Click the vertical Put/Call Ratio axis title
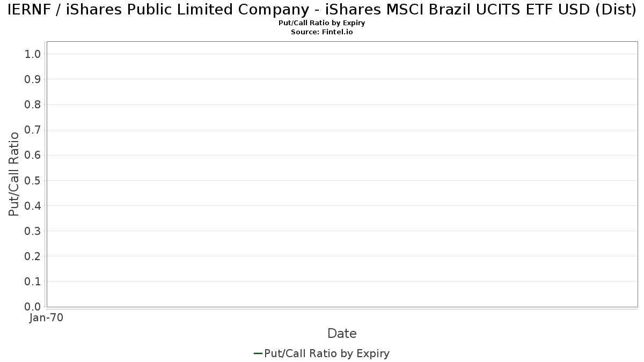Screen dimensions: 644x362 (x=14, y=174)
